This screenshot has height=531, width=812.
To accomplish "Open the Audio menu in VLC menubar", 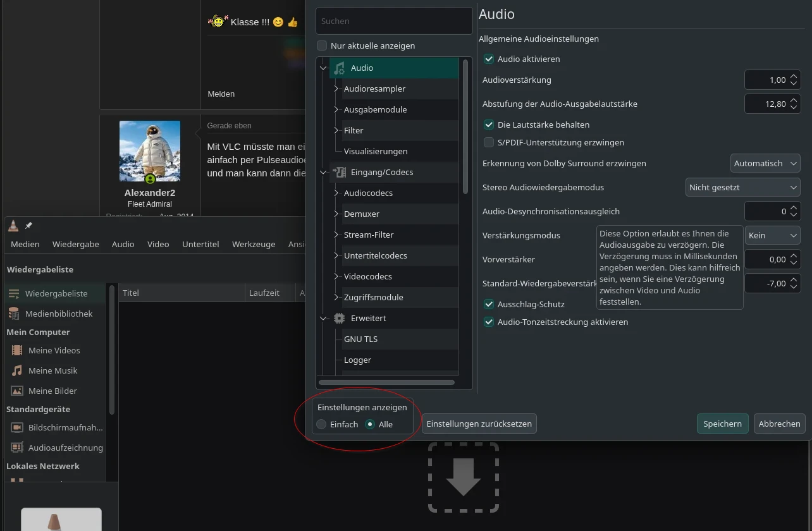I will pos(123,244).
